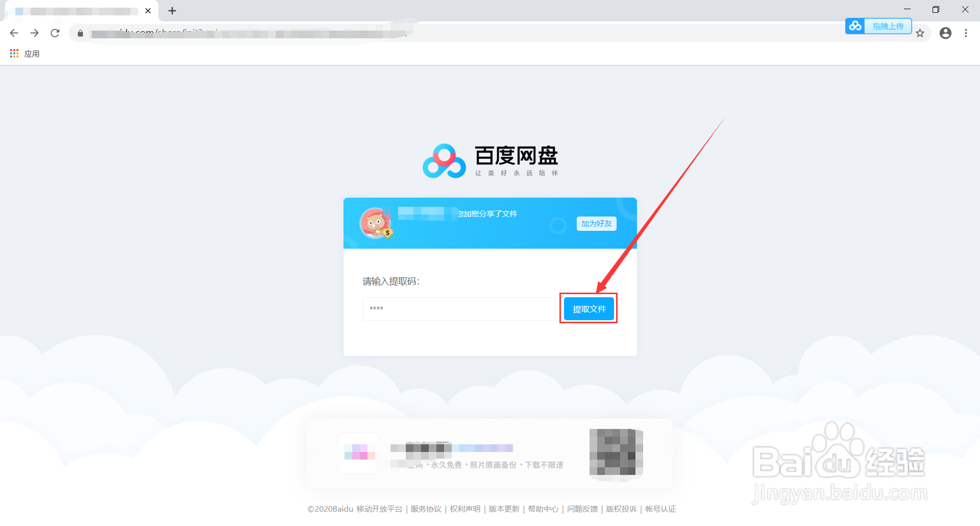The image size is (980, 526).
Task: Click the 加为好友 add friend button
Action: pos(596,224)
